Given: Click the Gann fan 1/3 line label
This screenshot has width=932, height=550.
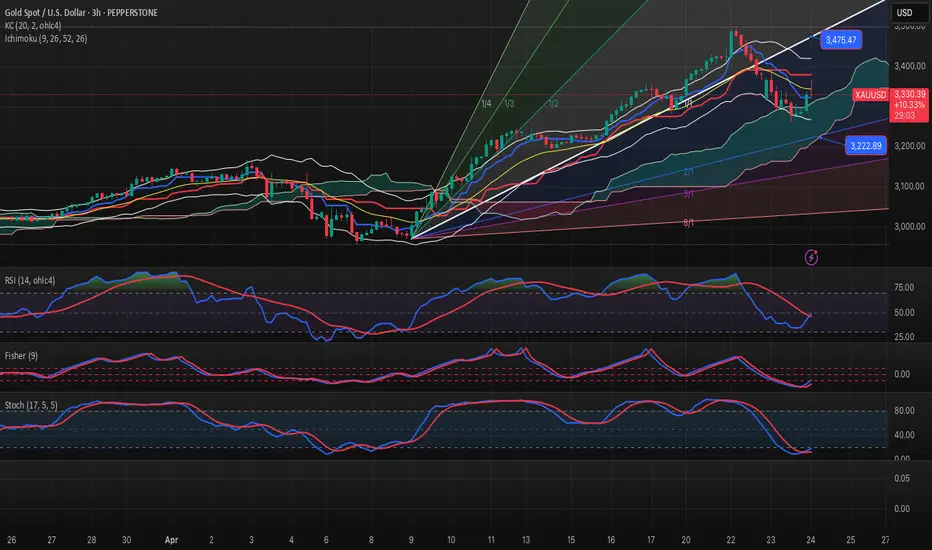Looking at the screenshot, I should click(x=509, y=104).
